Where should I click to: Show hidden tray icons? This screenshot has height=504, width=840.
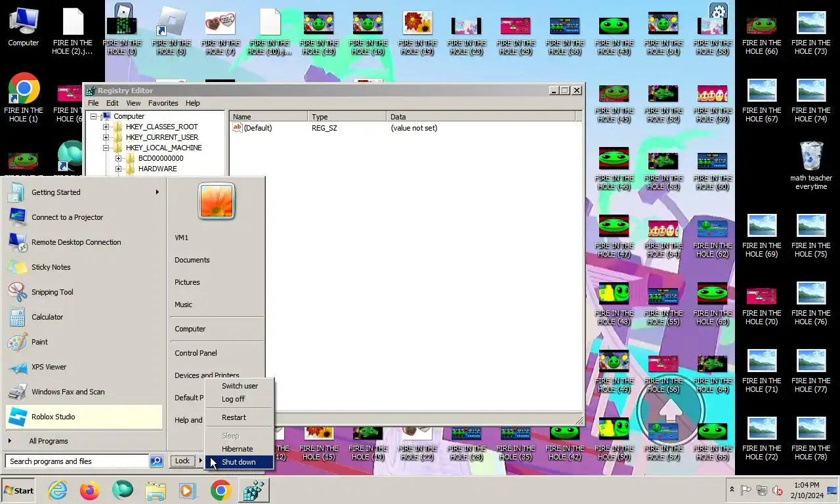pos(732,490)
